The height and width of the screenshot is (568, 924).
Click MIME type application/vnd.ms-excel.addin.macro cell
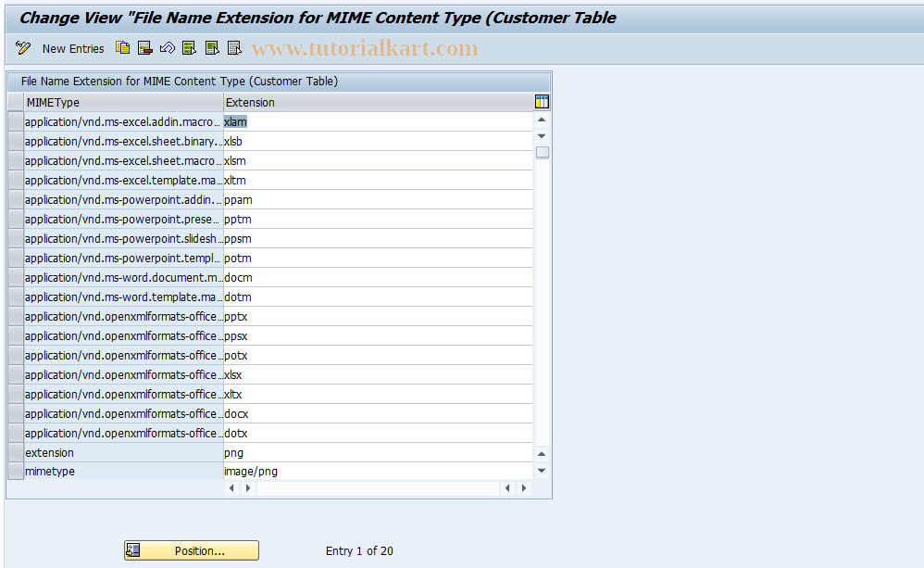pyautogui.click(x=123, y=121)
